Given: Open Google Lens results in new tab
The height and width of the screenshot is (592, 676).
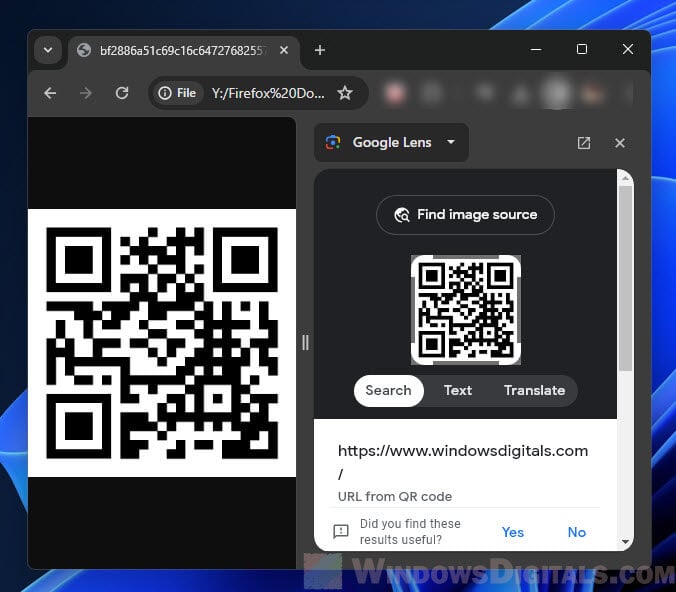Looking at the screenshot, I should tap(584, 143).
